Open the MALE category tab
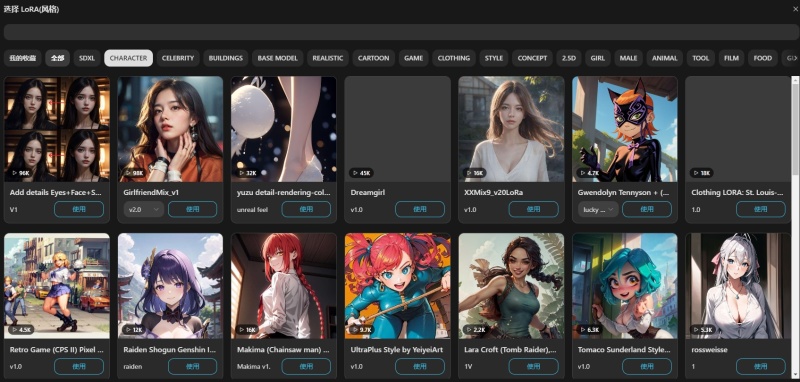 628,58
